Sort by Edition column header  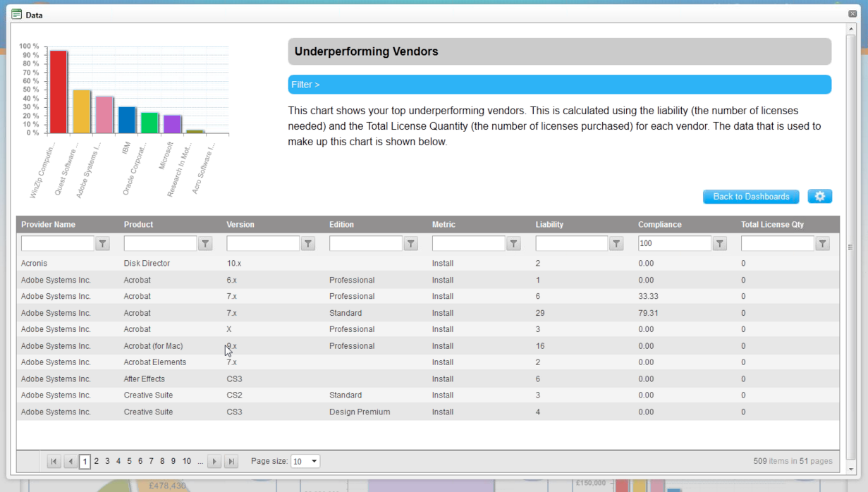[x=341, y=224]
